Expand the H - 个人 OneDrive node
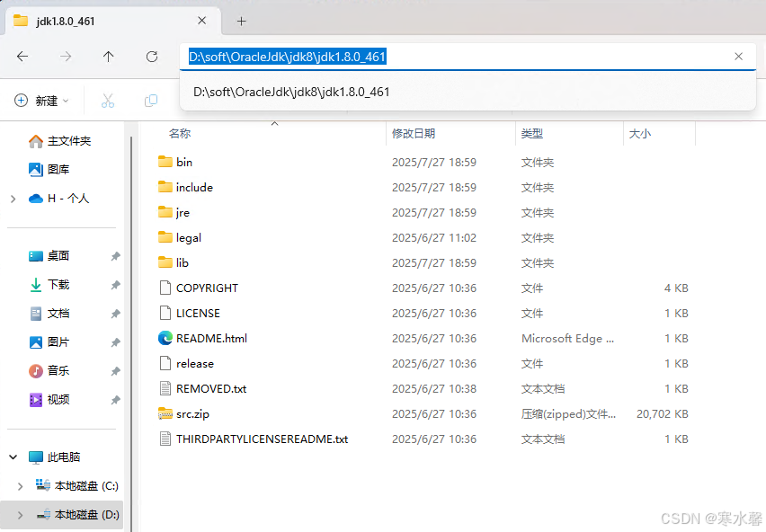Image resolution: width=766 pixels, height=532 pixels. pos(13,199)
